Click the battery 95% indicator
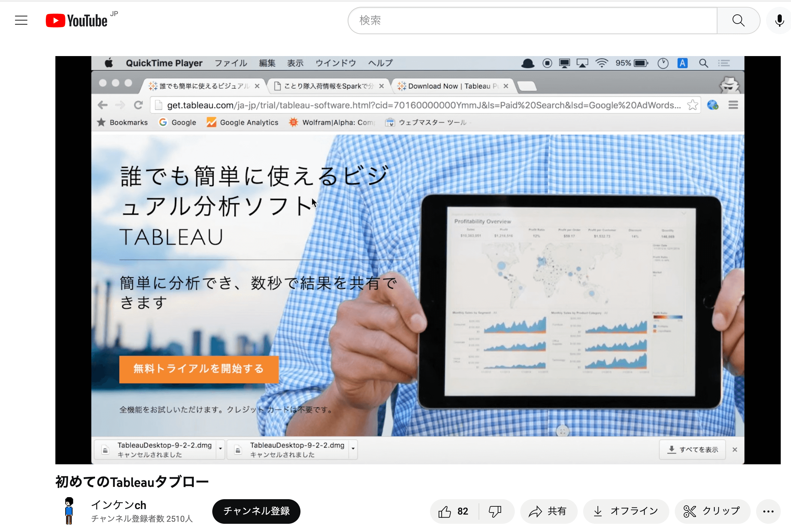791x532 pixels. click(632, 63)
